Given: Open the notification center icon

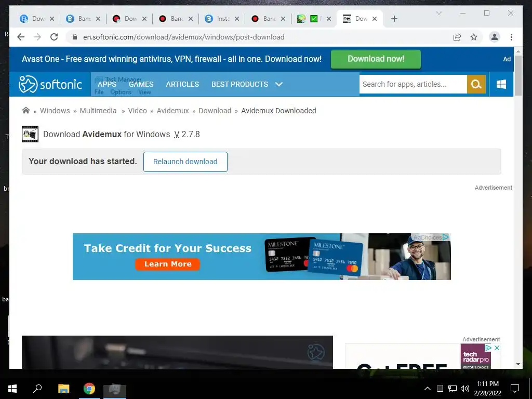Looking at the screenshot, I should point(515,389).
